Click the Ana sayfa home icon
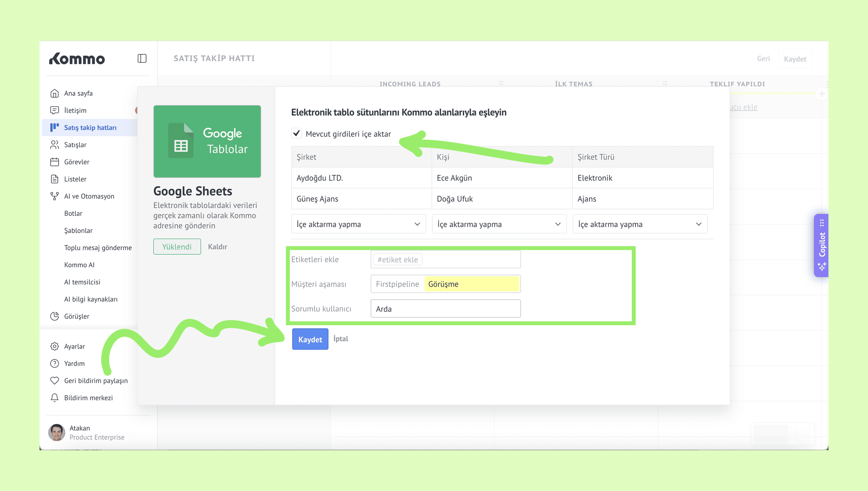The width and height of the screenshot is (868, 491). 54,93
